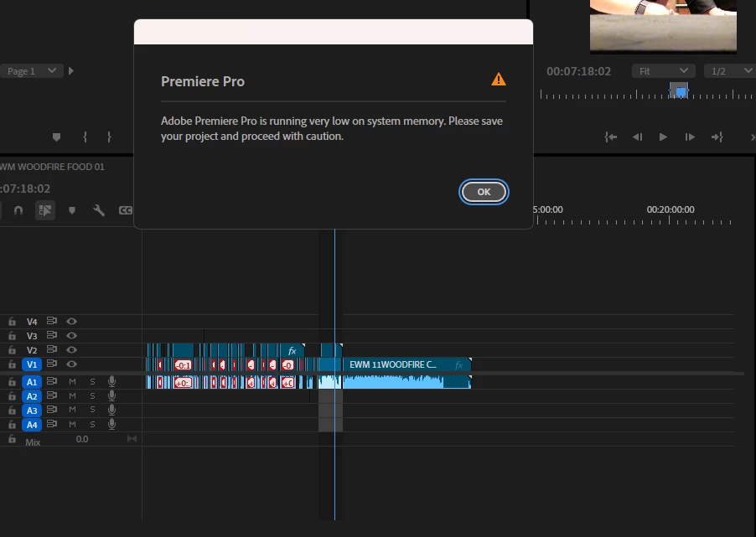This screenshot has height=537, width=756.
Task: Mute track A2
Action: (x=72, y=395)
